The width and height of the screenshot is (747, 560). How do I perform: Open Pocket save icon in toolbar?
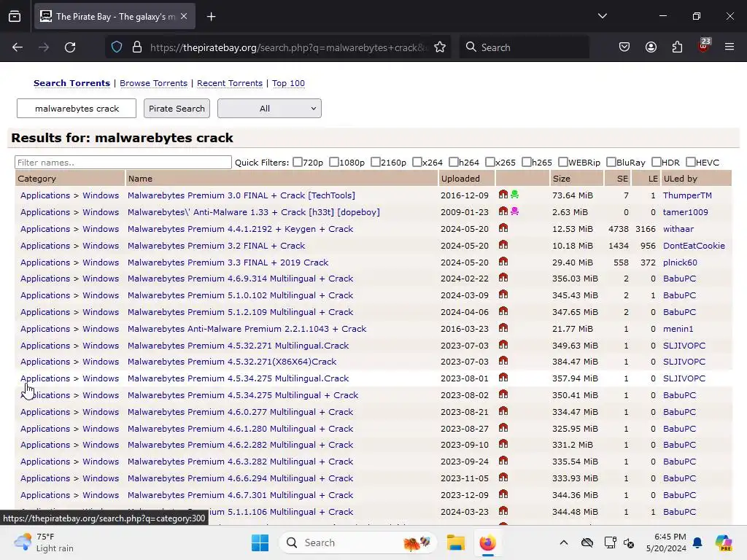[x=624, y=47]
